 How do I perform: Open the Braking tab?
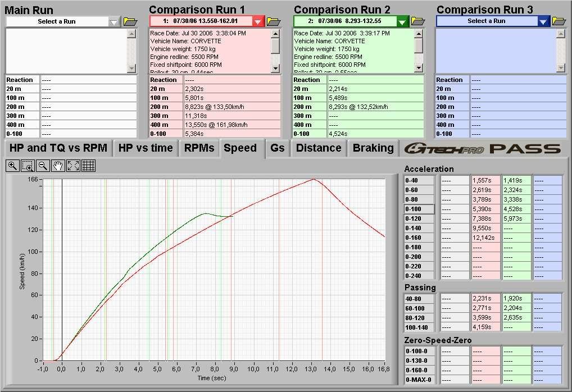coord(373,148)
